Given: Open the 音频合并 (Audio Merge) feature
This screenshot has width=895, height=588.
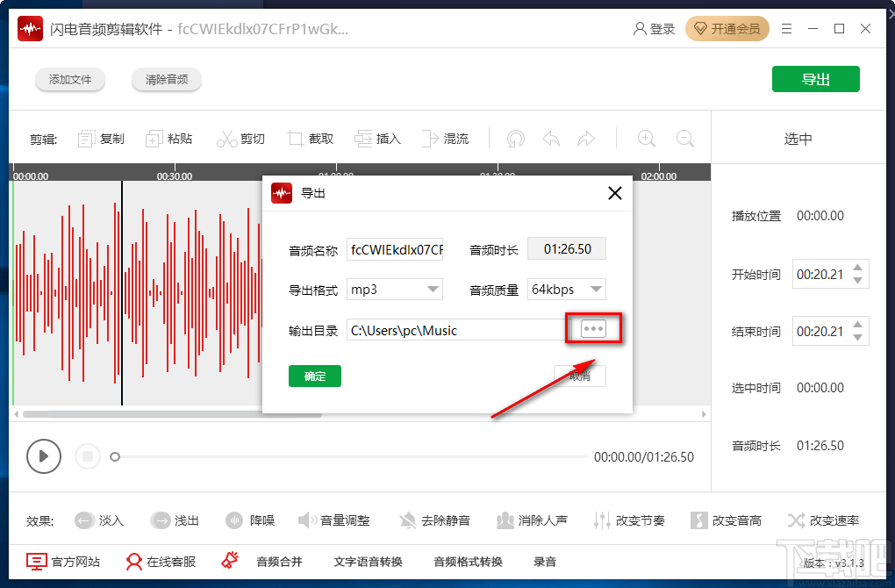Looking at the screenshot, I should tap(279, 562).
